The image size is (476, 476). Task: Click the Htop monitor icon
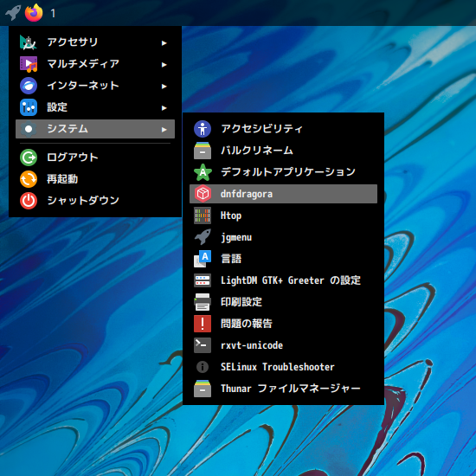(x=203, y=215)
